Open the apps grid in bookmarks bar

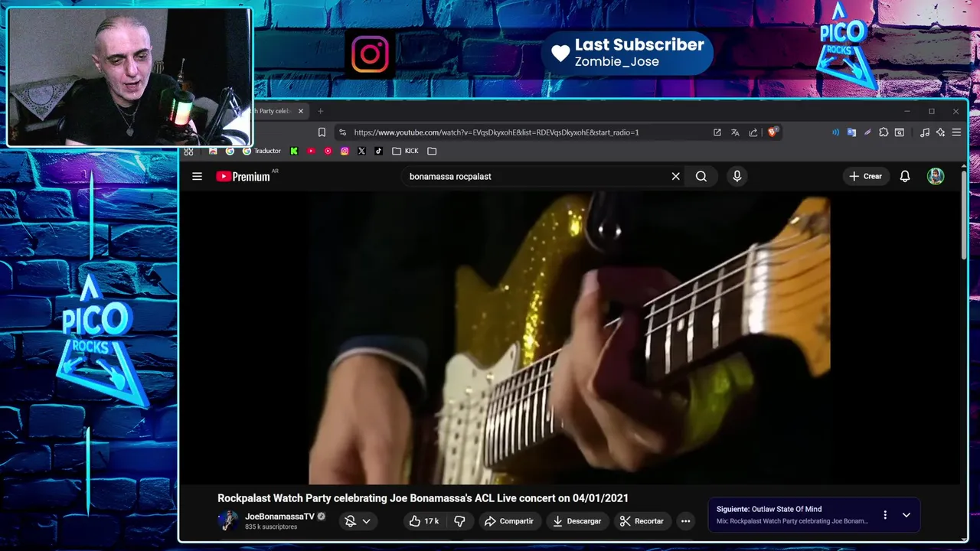188,151
